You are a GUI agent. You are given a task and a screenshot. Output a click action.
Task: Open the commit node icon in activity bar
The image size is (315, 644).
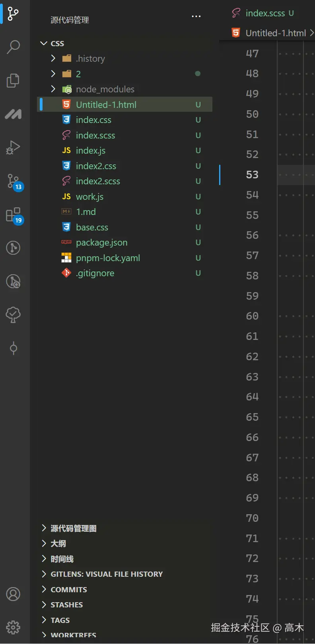pos(13,348)
